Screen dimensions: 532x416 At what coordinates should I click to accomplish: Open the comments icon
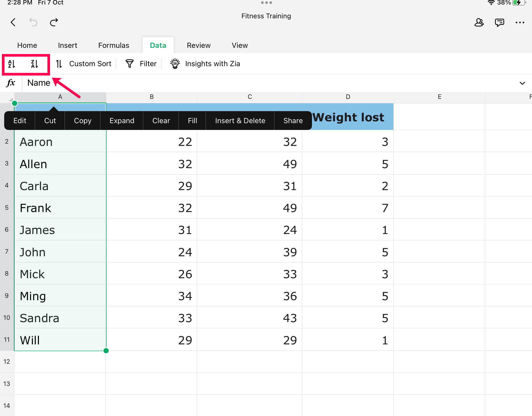(499, 22)
